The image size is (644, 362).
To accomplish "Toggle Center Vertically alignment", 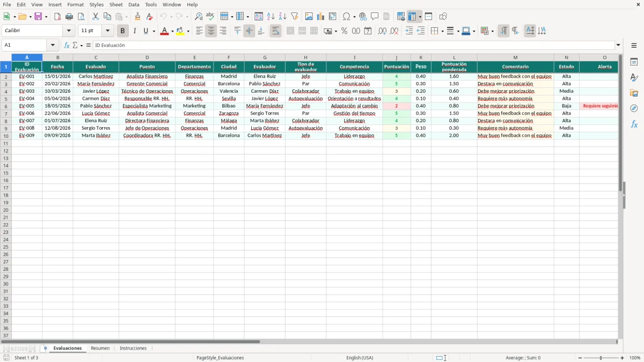I will (249, 31).
